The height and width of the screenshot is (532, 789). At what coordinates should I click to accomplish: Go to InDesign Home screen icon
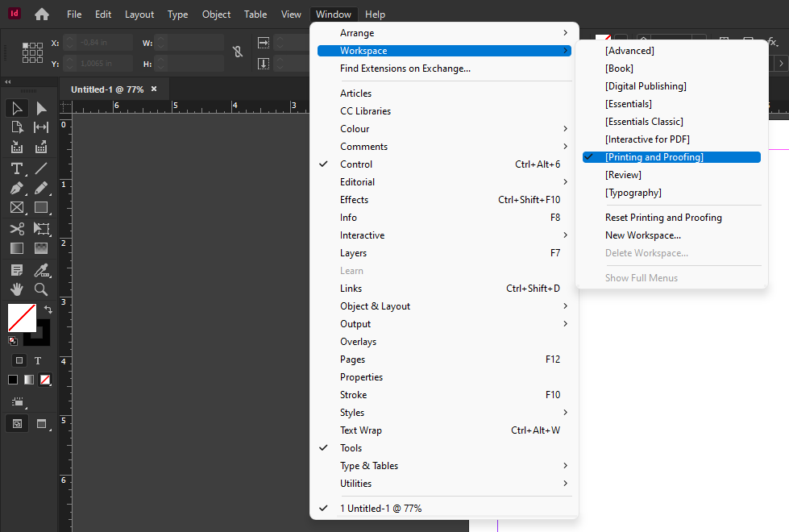42,14
